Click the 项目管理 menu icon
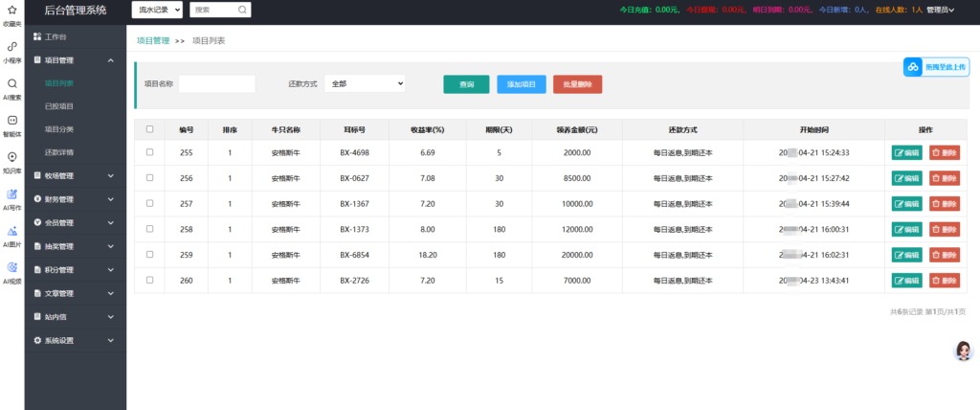The width and height of the screenshot is (980, 410). coord(37,60)
